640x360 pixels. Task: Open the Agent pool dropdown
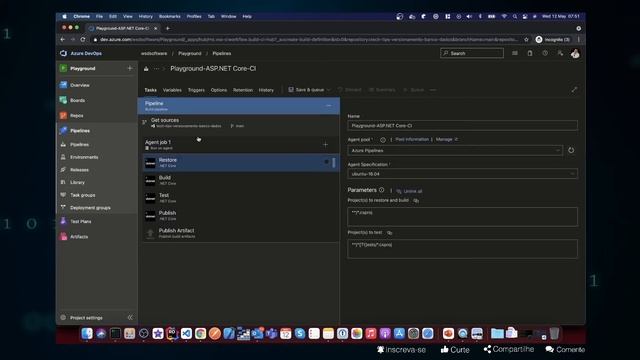pyautogui.click(x=455, y=151)
